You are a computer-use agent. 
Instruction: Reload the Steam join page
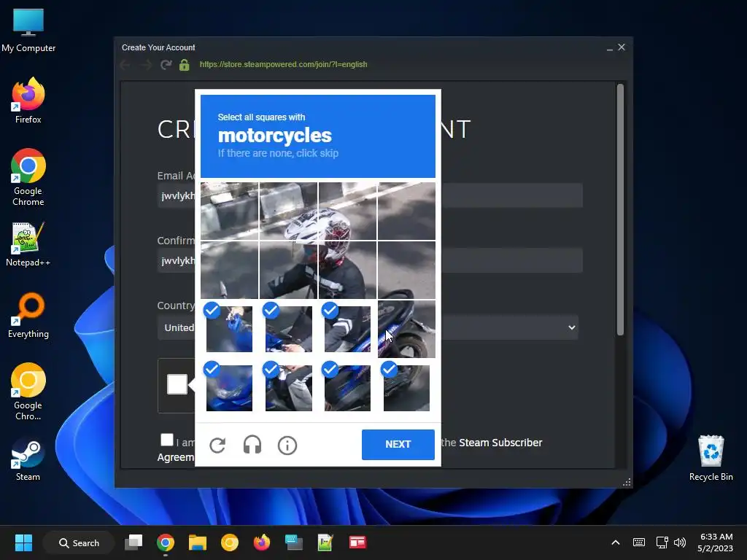point(166,65)
